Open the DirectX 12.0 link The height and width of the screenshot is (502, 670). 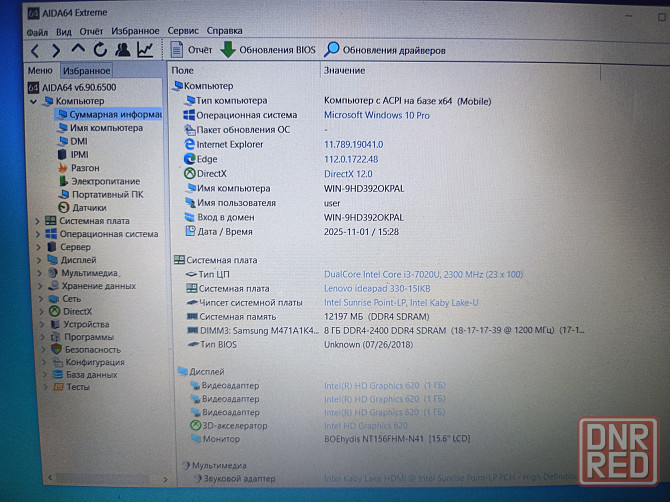pos(348,174)
